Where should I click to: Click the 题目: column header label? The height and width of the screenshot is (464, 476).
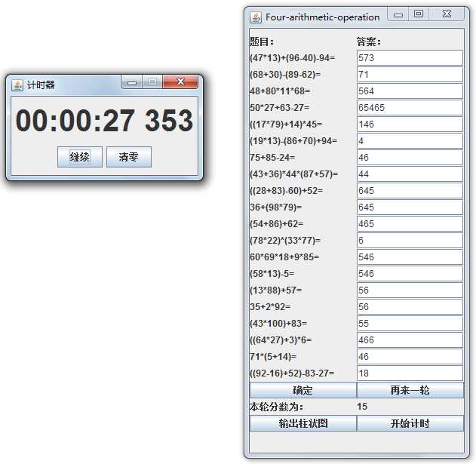pyautogui.click(x=262, y=41)
